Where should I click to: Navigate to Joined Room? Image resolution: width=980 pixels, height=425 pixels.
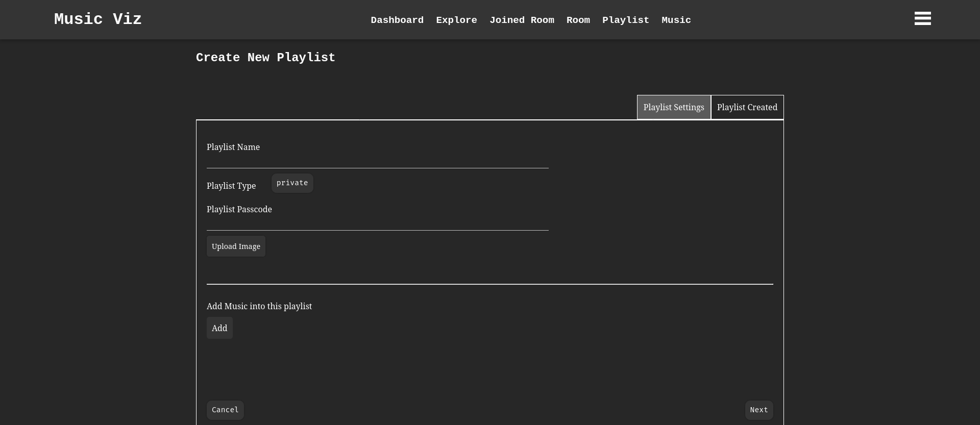[x=522, y=20]
